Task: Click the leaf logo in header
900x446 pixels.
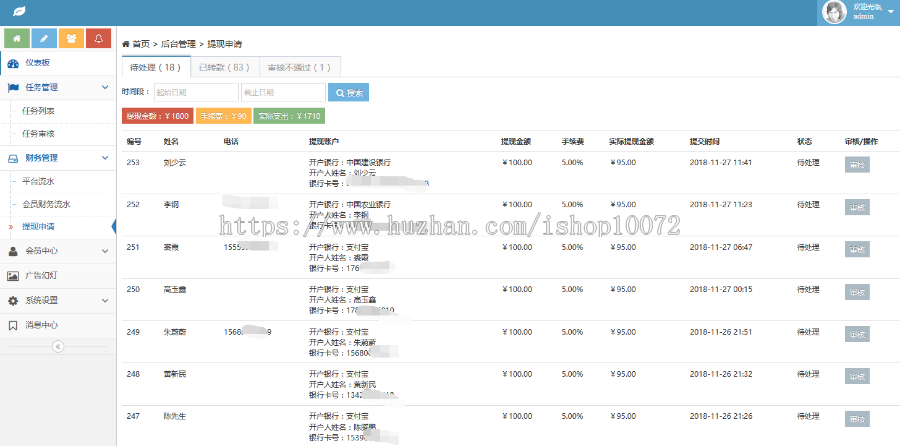Action: pos(19,11)
